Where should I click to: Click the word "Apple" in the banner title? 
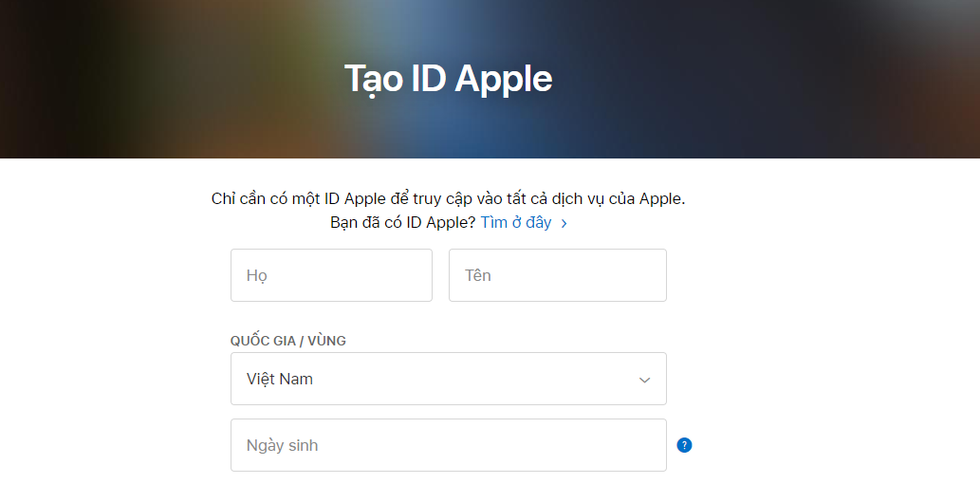[502, 79]
